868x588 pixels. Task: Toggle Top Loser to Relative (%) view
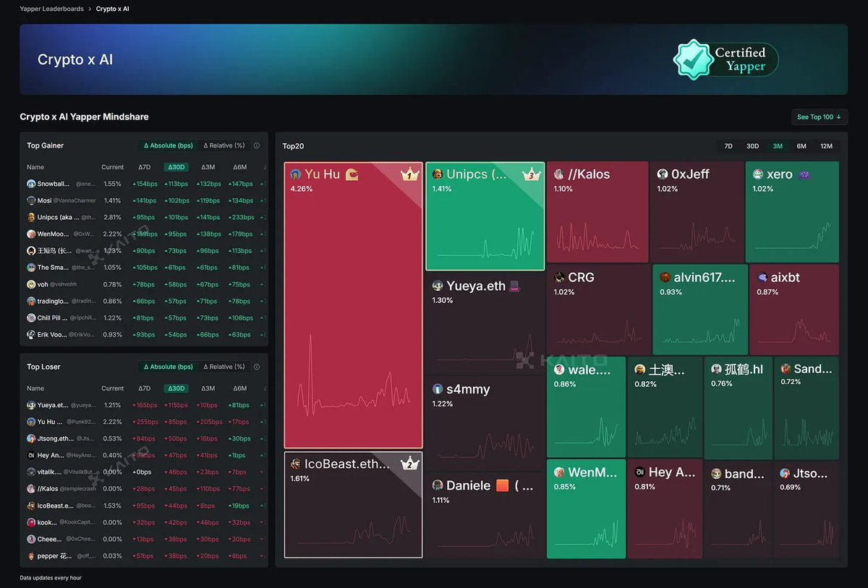pos(224,367)
